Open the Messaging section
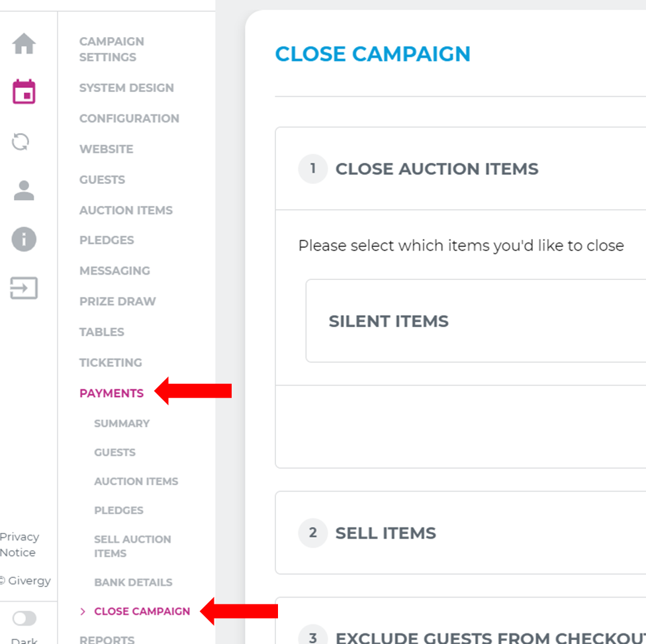The image size is (646, 644). click(x=115, y=271)
